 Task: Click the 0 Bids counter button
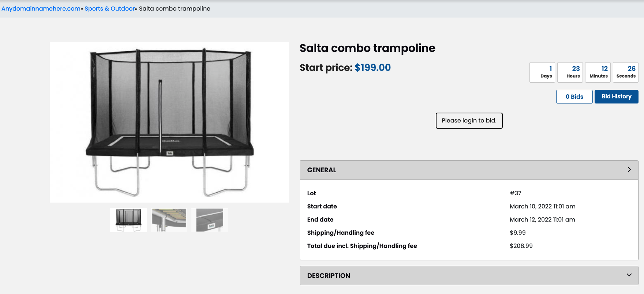tap(574, 97)
